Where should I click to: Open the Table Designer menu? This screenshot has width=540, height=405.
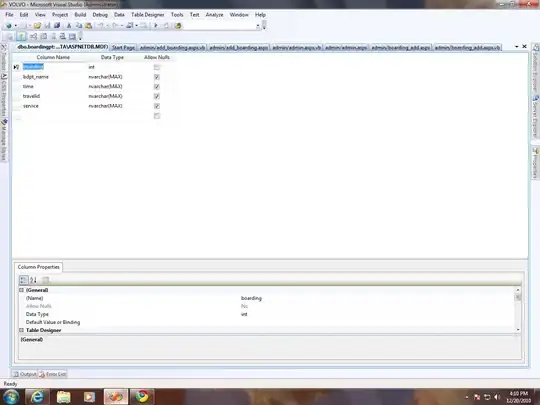coord(147,15)
